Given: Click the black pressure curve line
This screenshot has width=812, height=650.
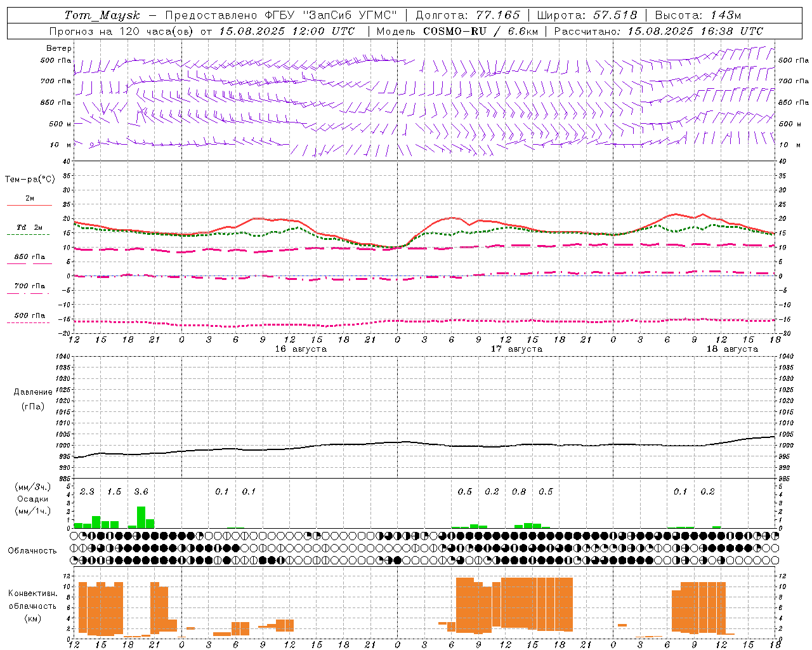Looking at the screenshot, I should (424, 444).
